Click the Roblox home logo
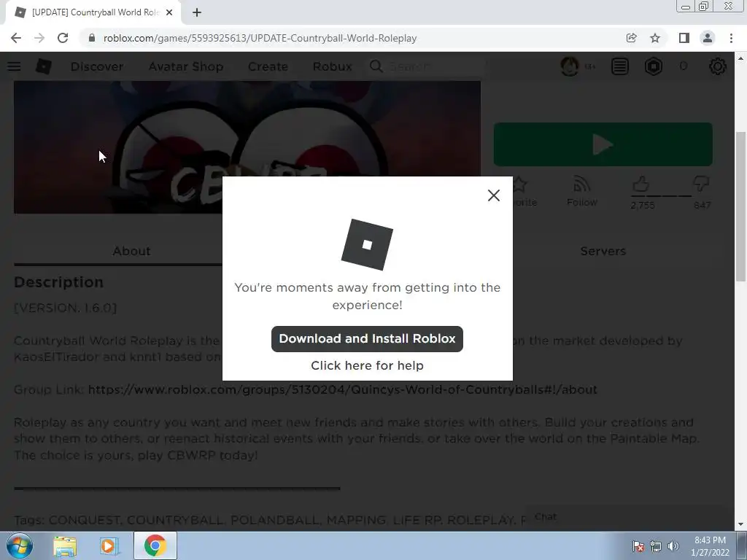The height and width of the screenshot is (560, 747). [43, 66]
